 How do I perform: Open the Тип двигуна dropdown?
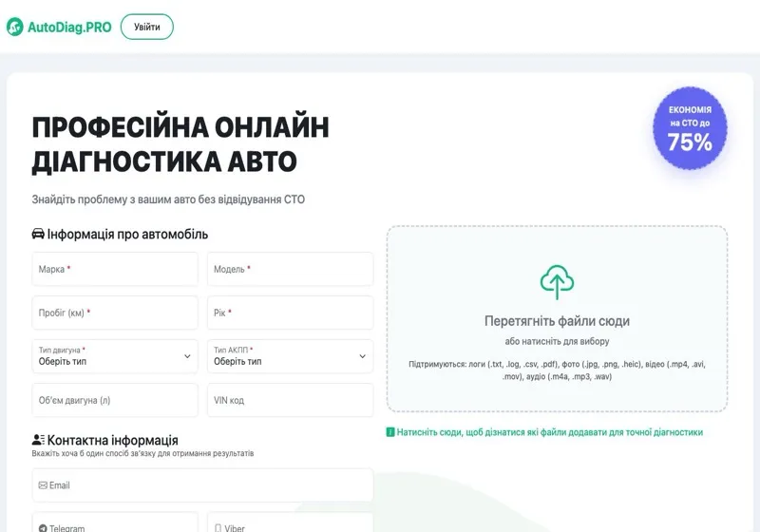[115, 356]
